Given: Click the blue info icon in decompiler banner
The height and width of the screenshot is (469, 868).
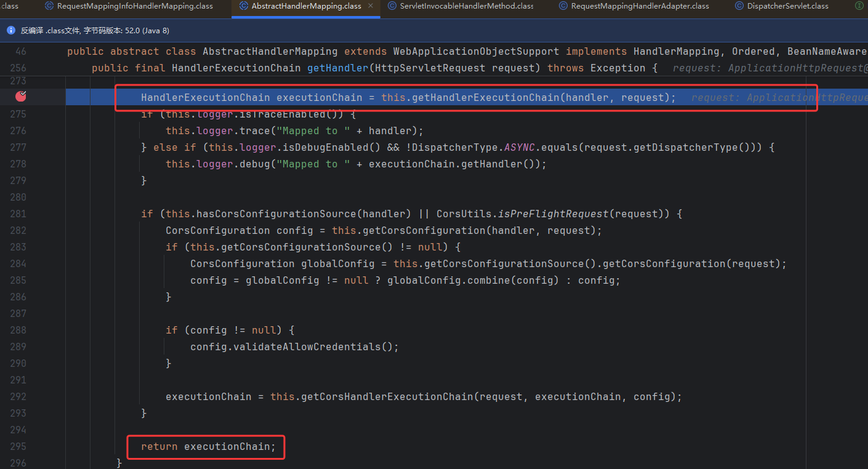Looking at the screenshot, I should coord(11,30).
